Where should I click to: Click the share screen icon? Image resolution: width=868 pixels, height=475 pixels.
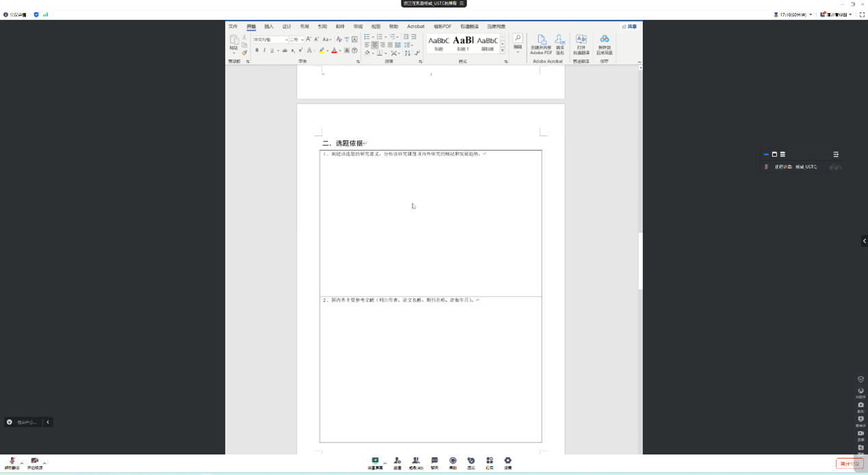coord(375,462)
